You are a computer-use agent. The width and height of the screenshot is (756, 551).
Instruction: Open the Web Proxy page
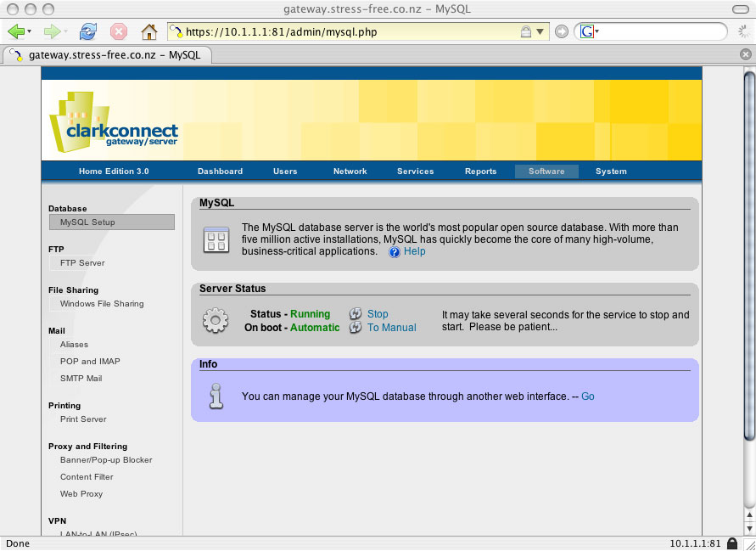(x=81, y=494)
